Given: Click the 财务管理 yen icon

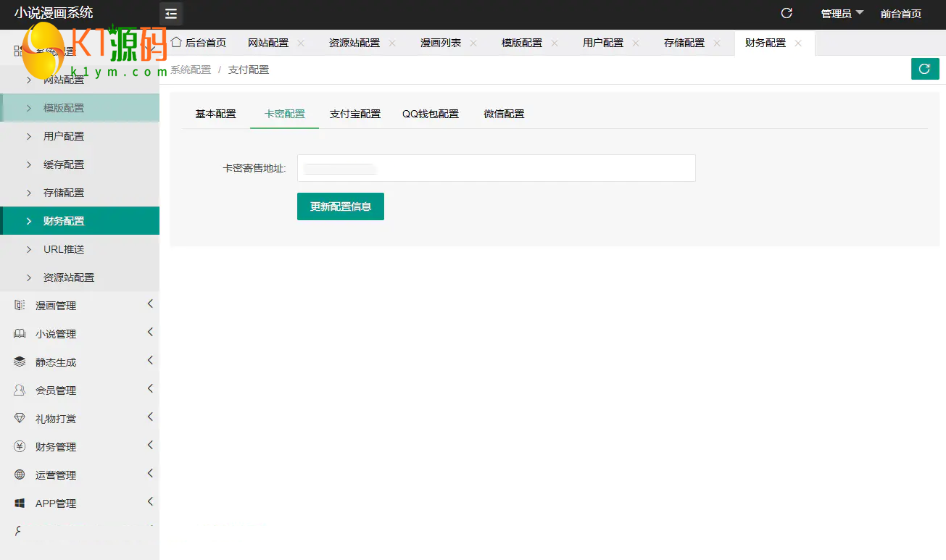Looking at the screenshot, I should click(20, 447).
